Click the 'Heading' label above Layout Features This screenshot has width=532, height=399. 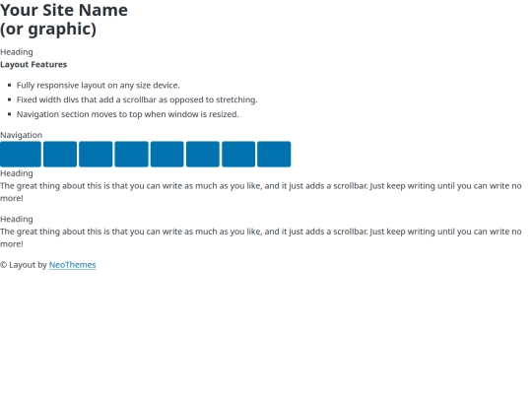coord(17,52)
